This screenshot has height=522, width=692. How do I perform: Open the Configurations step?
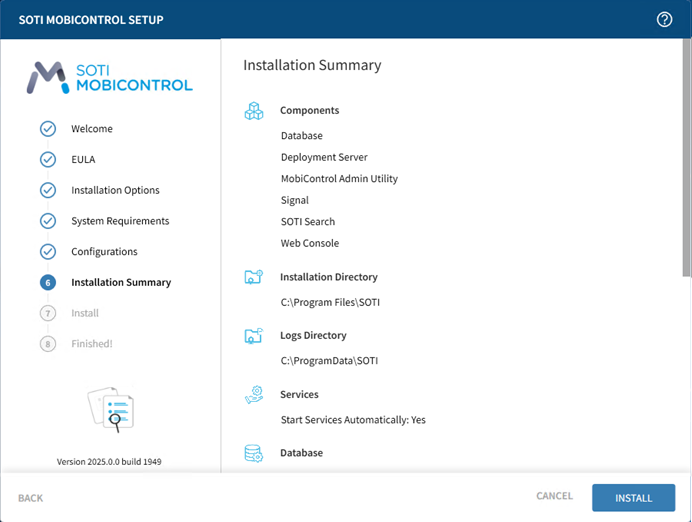coord(104,252)
